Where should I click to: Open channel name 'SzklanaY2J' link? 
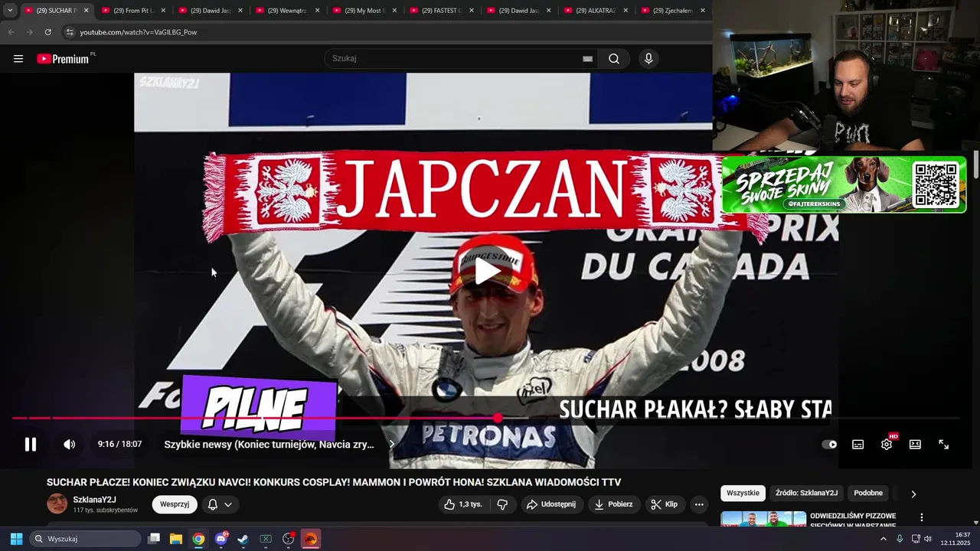(x=95, y=500)
